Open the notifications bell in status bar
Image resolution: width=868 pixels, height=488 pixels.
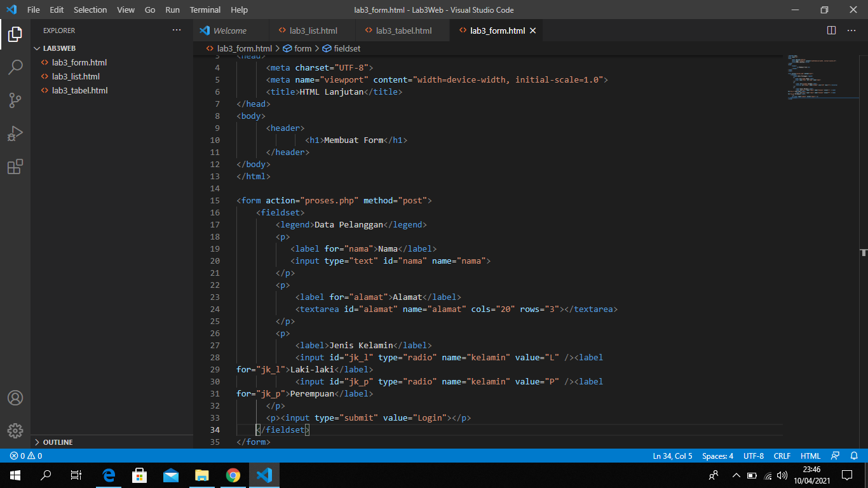point(853,456)
